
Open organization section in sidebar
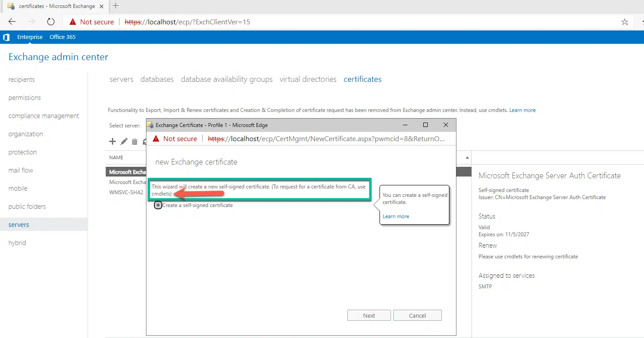(26, 134)
